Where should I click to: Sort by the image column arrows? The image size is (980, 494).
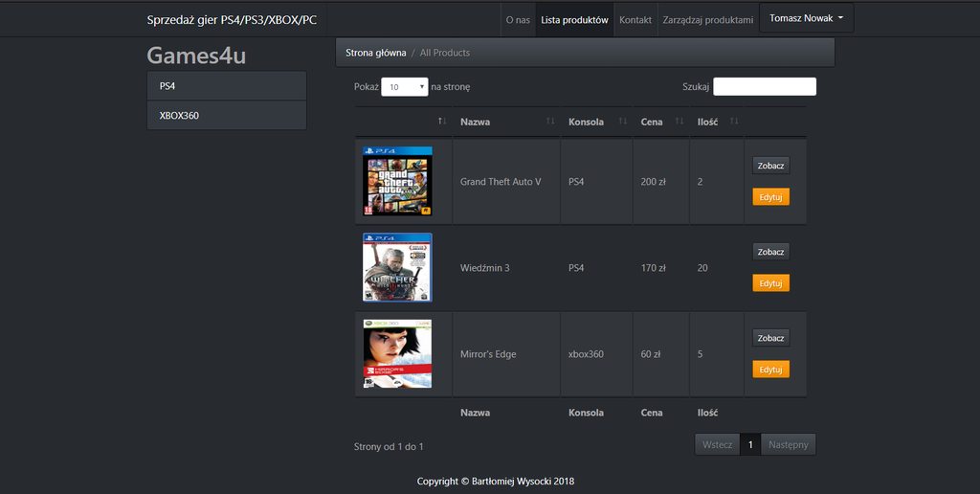click(442, 121)
